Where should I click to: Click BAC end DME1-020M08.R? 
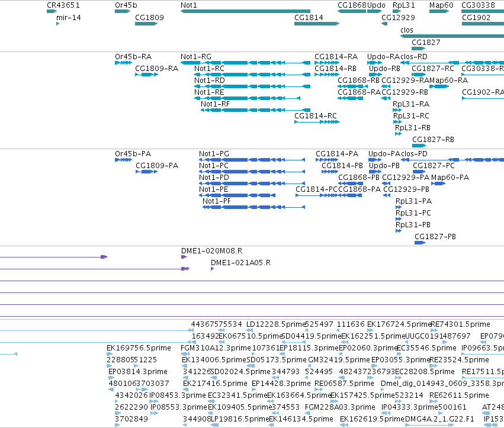[x=184, y=257]
